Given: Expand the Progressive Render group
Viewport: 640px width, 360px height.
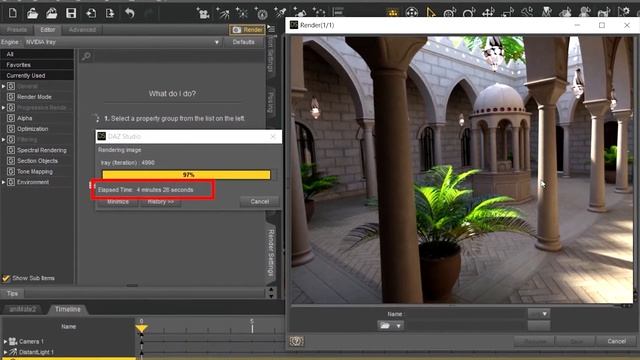Looking at the screenshot, I should (3, 108).
